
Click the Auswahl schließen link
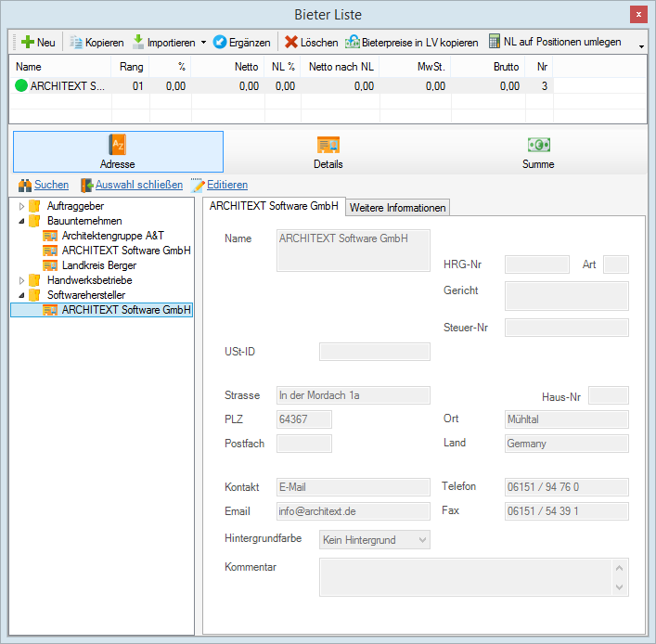tap(132, 185)
